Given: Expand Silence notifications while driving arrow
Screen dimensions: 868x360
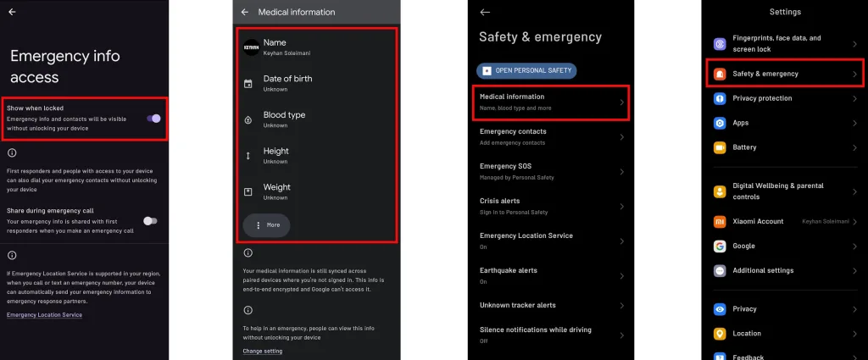Looking at the screenshot, I should coord(621,335).
